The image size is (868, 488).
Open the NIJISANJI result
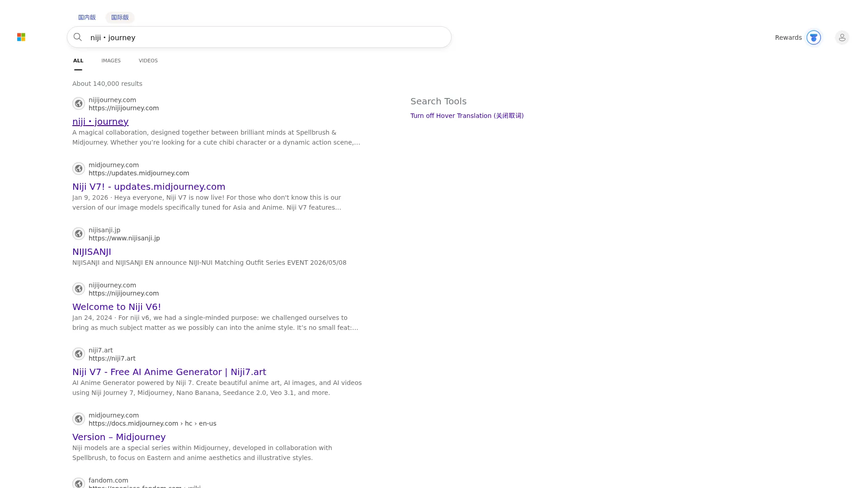pyautogui.click(x=92, y=252)
